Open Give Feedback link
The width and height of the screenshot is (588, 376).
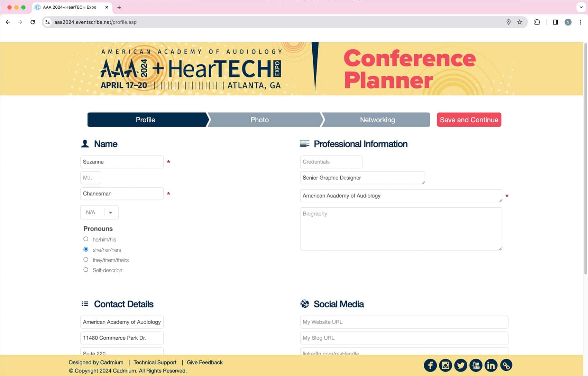(x=205, y=363)
